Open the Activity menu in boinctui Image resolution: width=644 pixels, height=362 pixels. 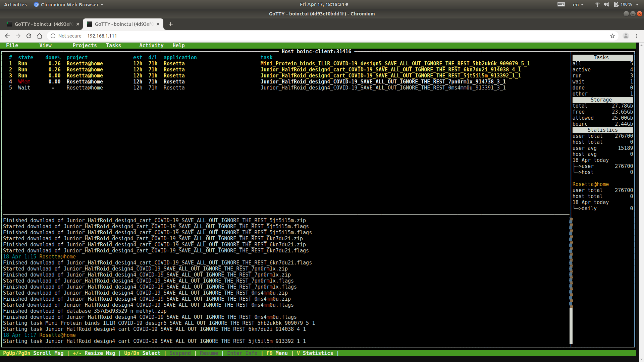[151, 45]
